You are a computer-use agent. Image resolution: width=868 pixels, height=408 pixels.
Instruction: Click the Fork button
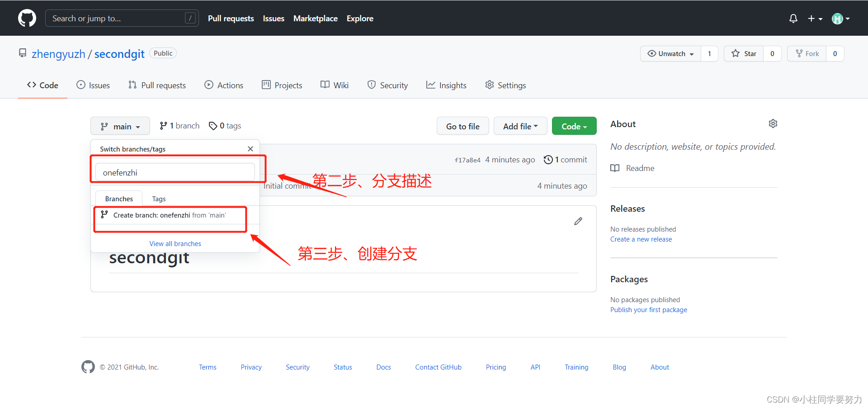(807, 53)
